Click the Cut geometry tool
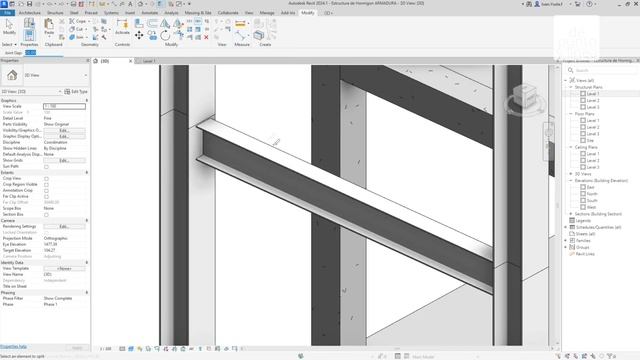The height and width of the screenshot is (360, 640). coord(77,29)
